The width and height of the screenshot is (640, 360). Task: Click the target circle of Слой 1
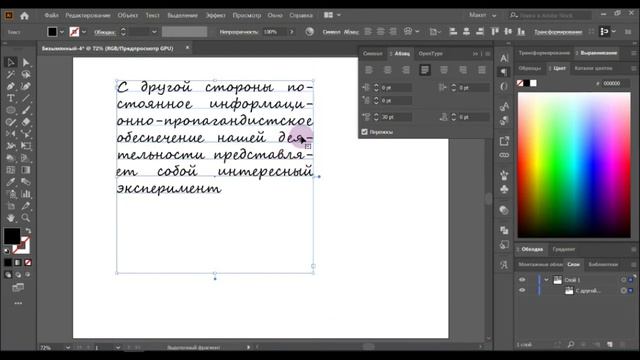coord(623,280)
